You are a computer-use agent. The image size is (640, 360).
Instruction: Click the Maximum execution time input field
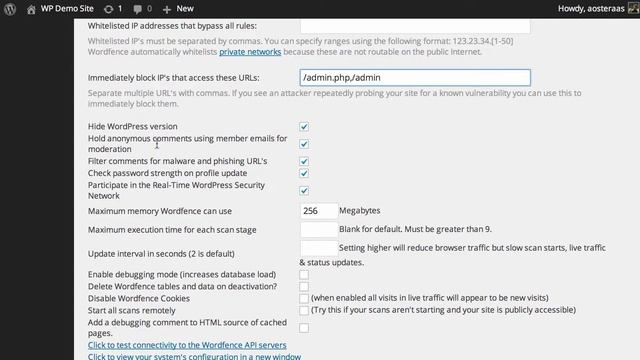click(319, 229)
